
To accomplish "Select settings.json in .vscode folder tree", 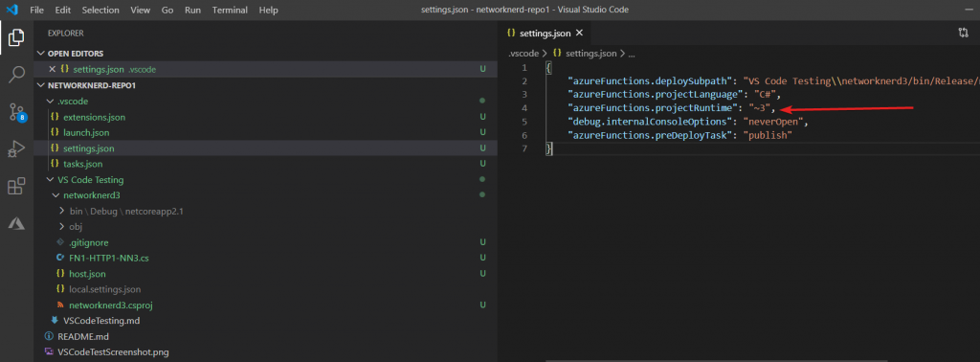I will 266,148.
